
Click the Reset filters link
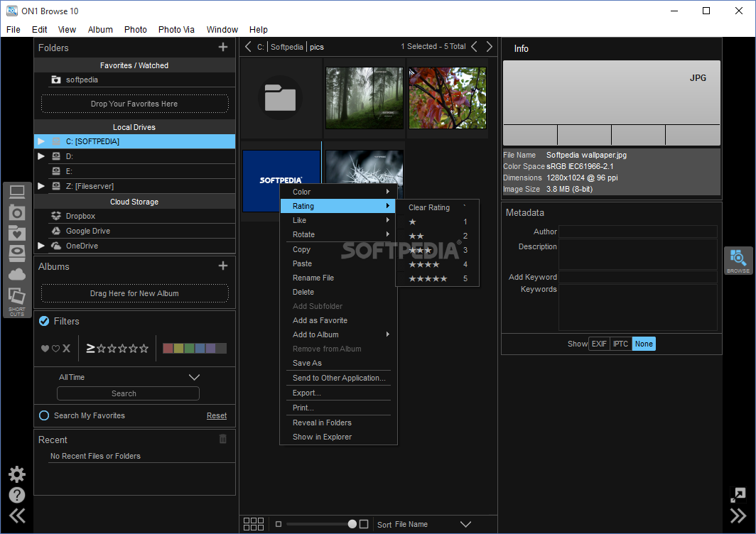click(217, 415)
